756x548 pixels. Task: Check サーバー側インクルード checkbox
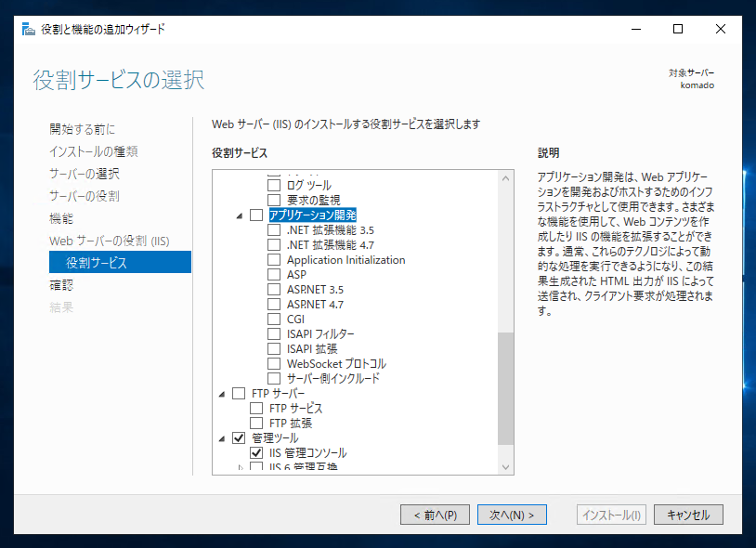[274, 378]
